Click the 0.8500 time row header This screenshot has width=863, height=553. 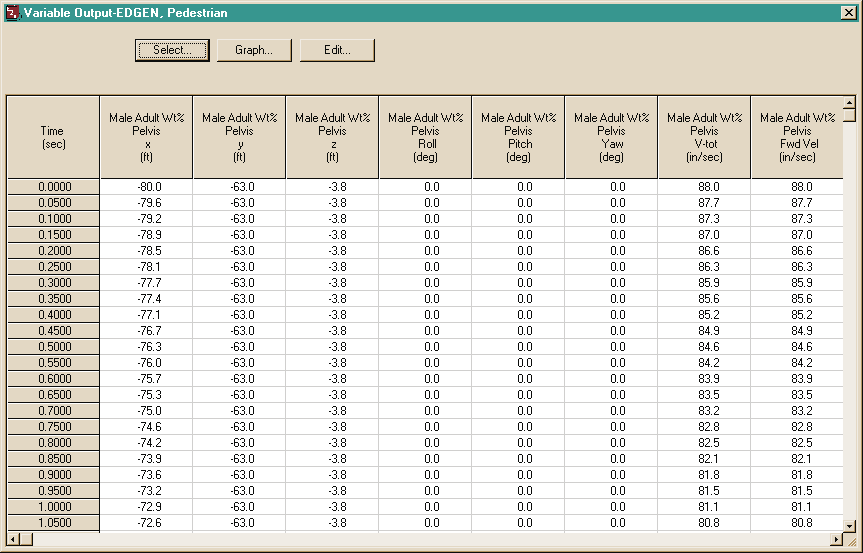click(x=53, y=458)
